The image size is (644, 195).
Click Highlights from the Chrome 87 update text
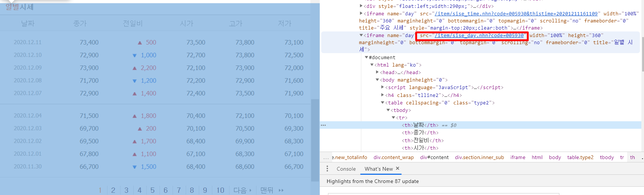point(373,181)
